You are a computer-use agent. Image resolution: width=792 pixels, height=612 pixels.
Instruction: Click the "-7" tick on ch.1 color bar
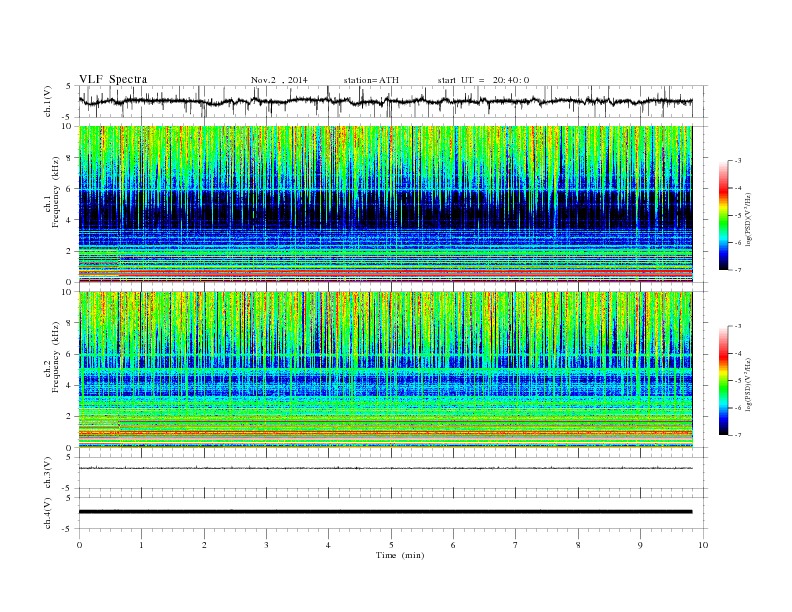(x=738, y=270)
